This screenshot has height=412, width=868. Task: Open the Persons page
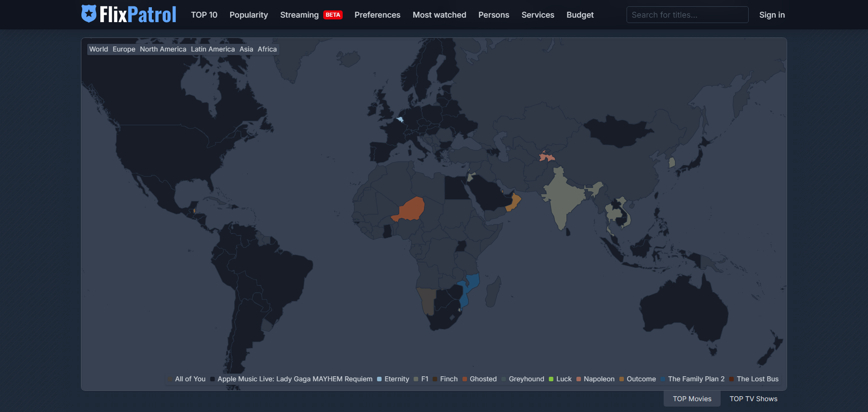pos(494,15)
